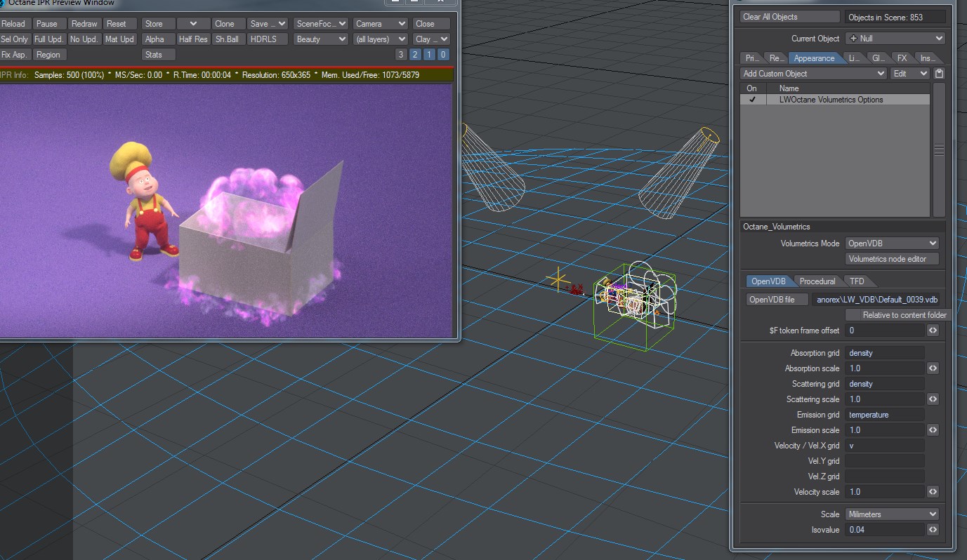Viewport: 967px width, 560px height.
Task: Open the Add Custom Object dropdown
Action: coord(814,74)
